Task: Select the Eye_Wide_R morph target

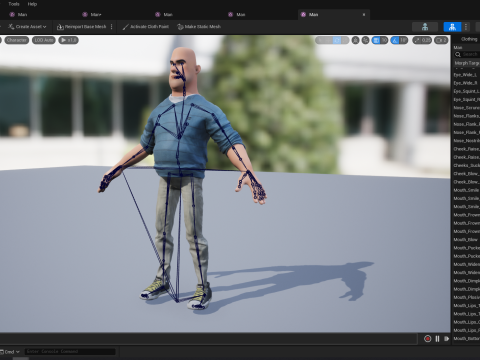Action: (466, 83)
